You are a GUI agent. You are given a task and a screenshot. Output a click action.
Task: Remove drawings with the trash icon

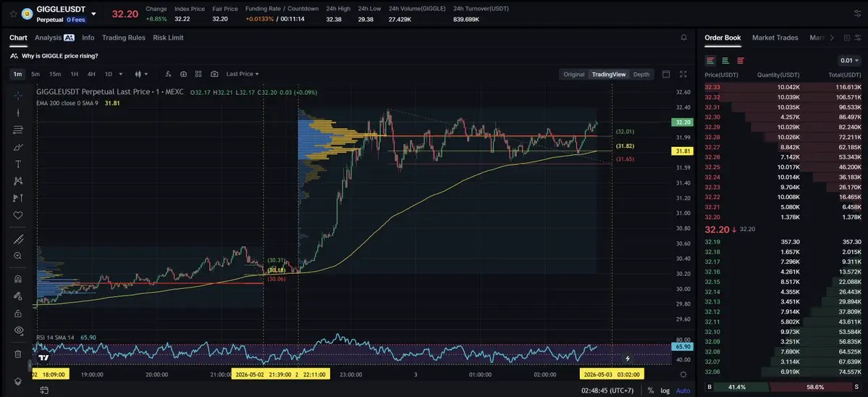click(17, 354)
